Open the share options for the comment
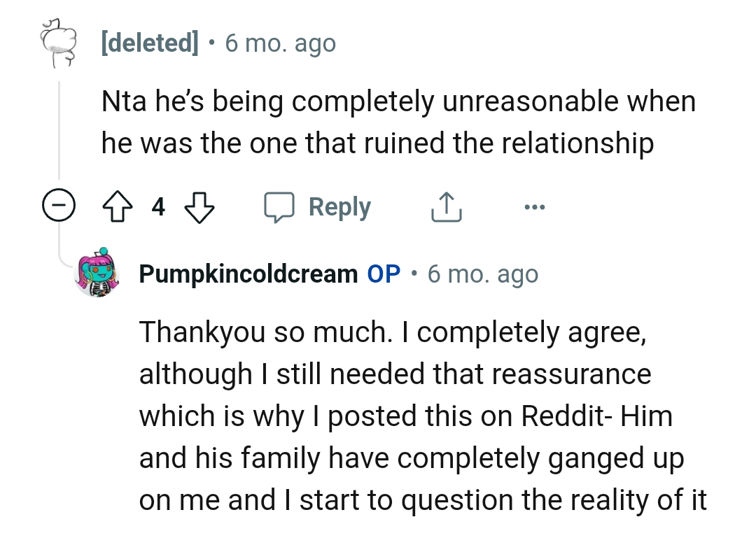Viewport: 756px width, 538px height. [446, 206]
